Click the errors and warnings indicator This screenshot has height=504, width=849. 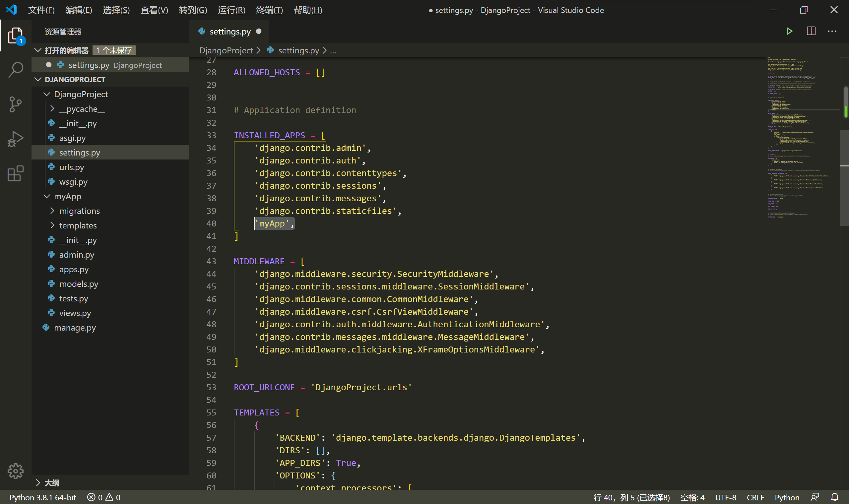103,497
